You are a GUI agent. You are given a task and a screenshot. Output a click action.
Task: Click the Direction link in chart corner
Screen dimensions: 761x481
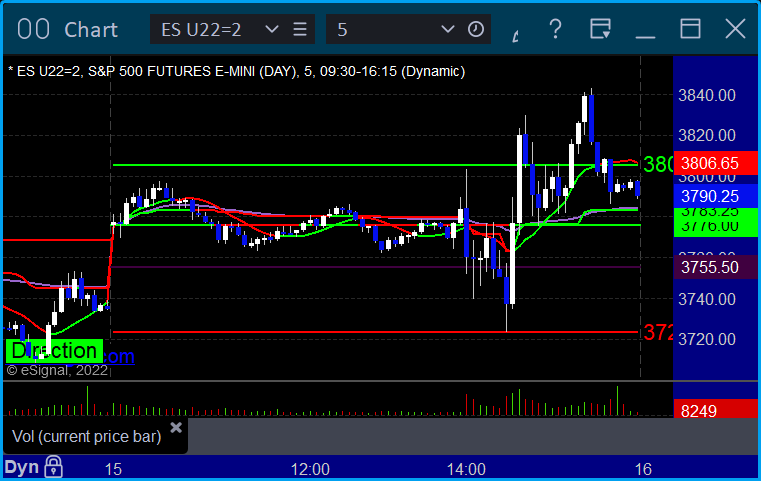pyautogui.click(x=54, y=351)
